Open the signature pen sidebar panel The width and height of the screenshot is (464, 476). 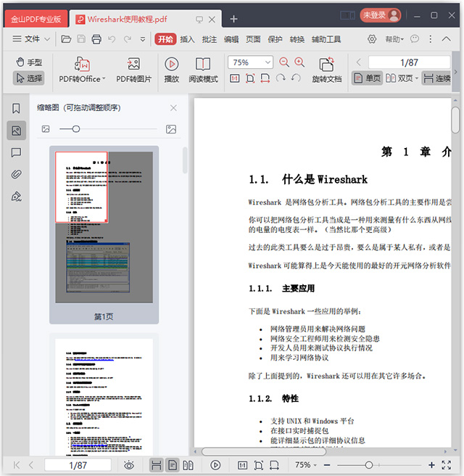16,197
